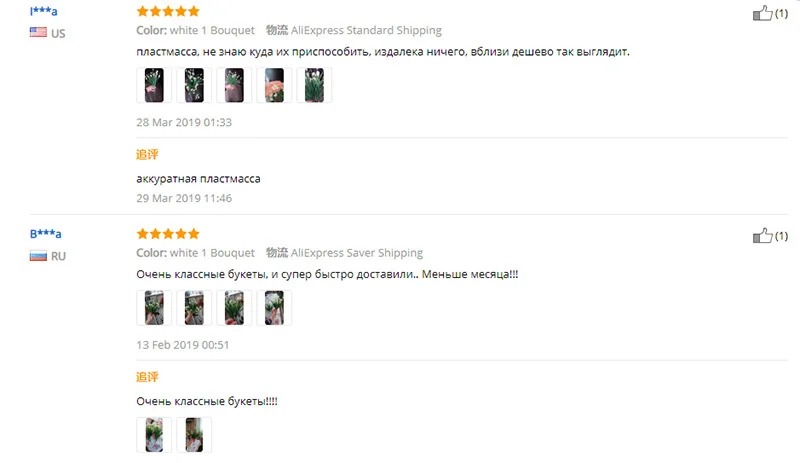Like the l***a review with thumbs-up
This screenshot has height=463, width=800.
tap(763, 13)
